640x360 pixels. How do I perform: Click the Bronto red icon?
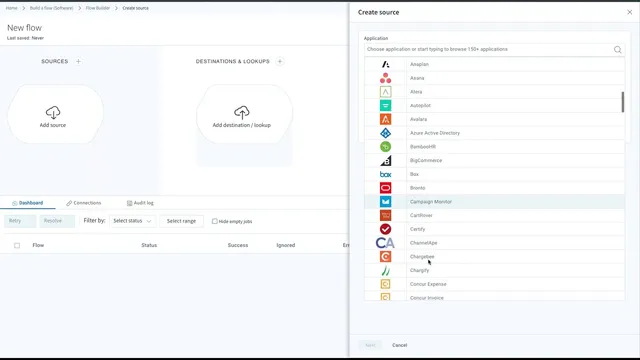point(385,188)
